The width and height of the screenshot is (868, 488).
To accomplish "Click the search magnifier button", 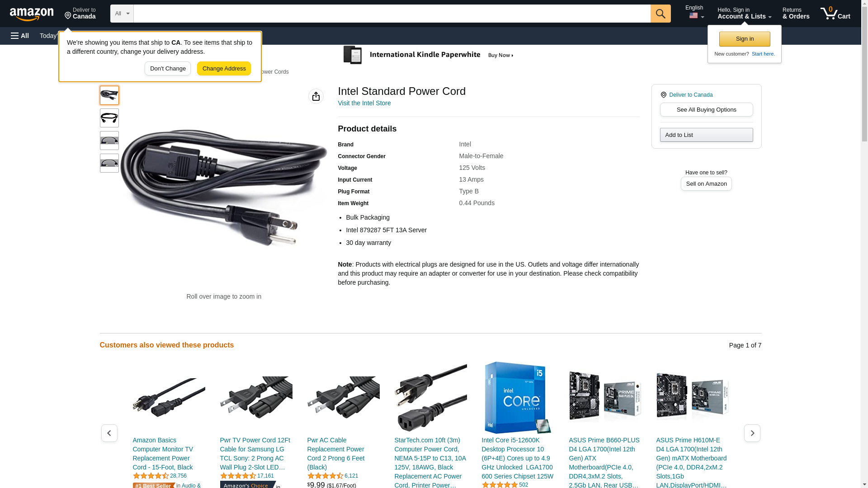I will click(x=660, y=14).
